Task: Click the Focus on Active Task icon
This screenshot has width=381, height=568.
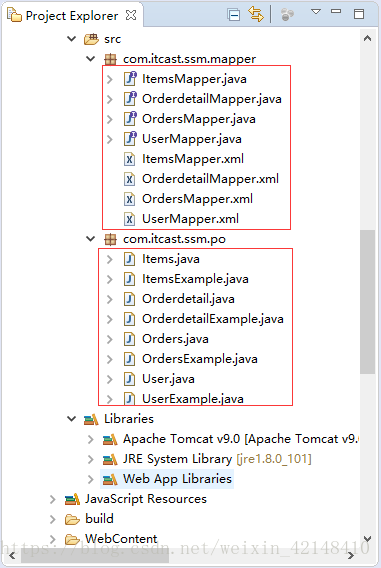Action: [287, 15]
